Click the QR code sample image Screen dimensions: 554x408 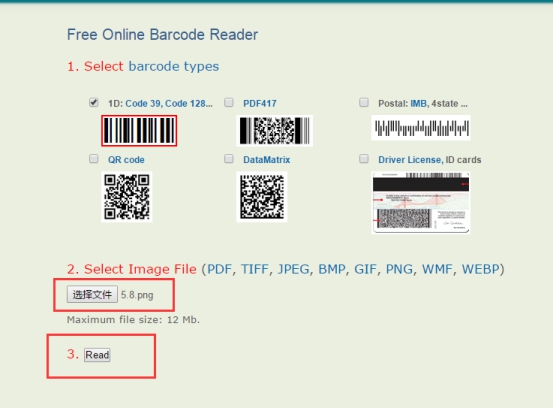pos(127,196)
